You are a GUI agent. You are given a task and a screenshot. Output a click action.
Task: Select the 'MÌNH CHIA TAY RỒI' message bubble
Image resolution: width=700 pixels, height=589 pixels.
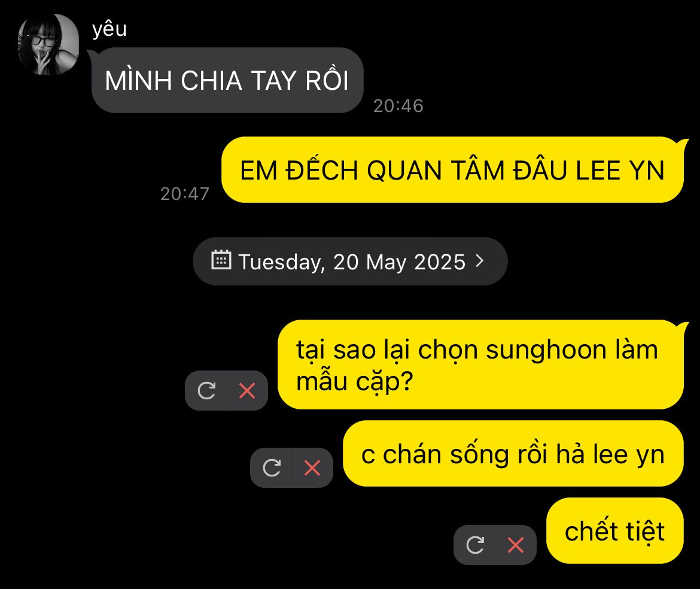pos(227,80)
